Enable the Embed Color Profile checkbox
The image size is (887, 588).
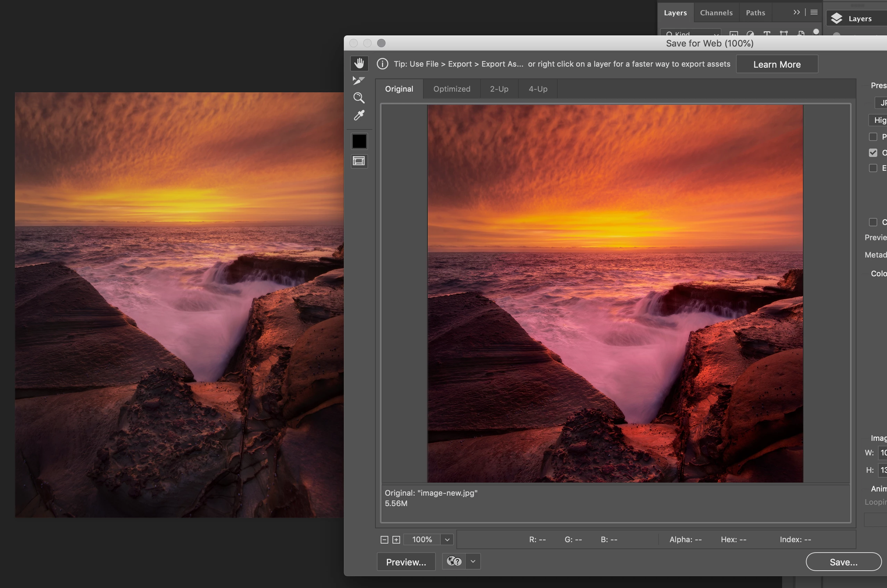pyautogui.click(x=873, y=168)
